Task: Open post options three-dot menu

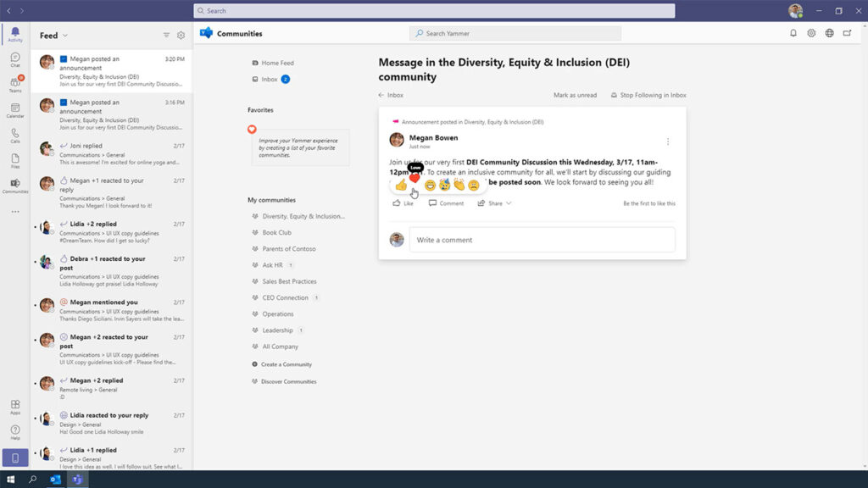Action: click(x=668, y=141)
